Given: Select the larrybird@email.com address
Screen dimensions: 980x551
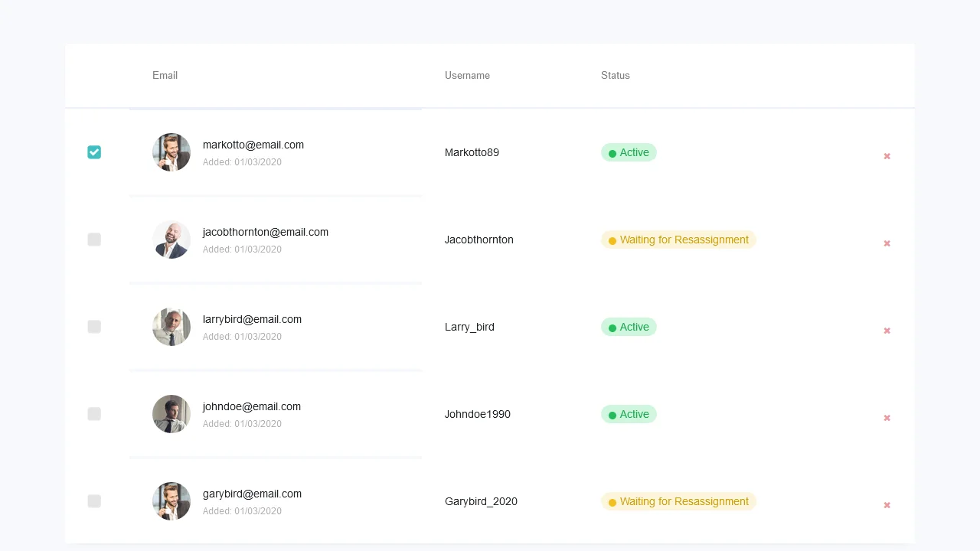Looking at the screenshot, I should pos(252,319).
